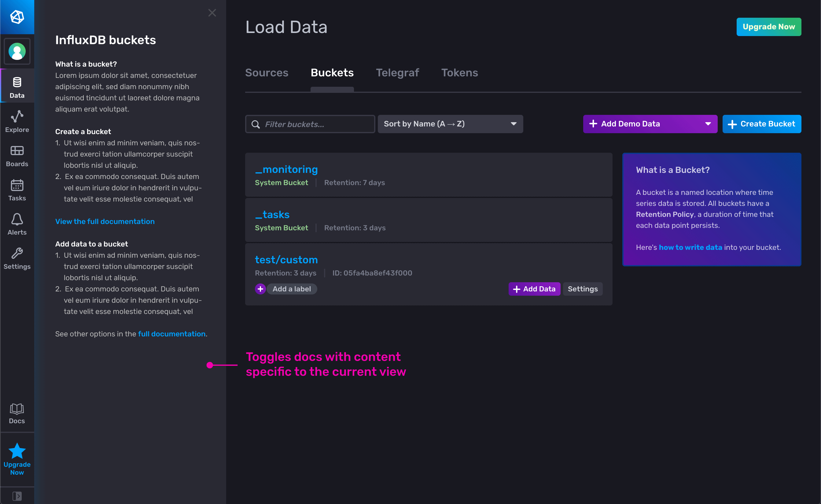The height and width of the screenshot is (504, 821).
Task: Click _tasks Retention: 3 days text
Action: [x=355, y=228]
